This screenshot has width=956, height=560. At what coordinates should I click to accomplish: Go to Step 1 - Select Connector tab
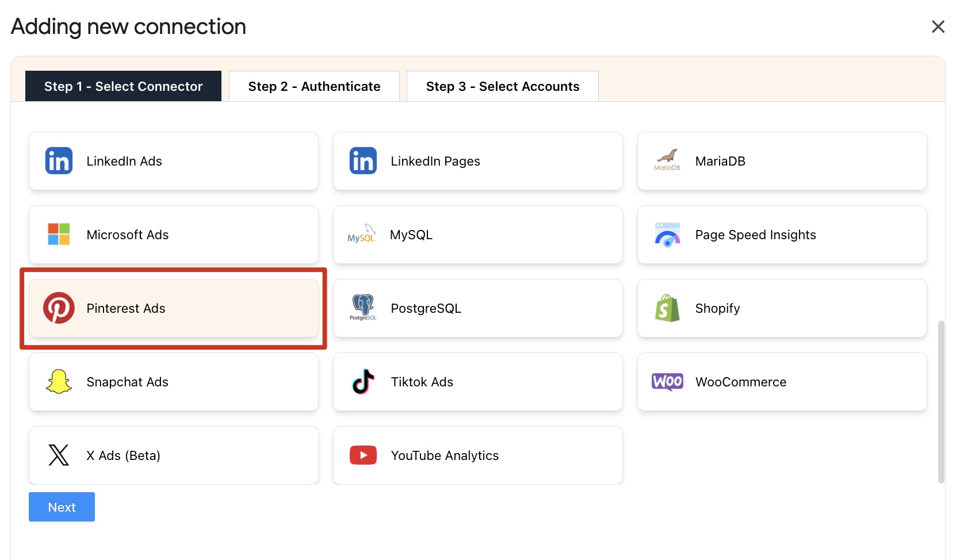123,86
